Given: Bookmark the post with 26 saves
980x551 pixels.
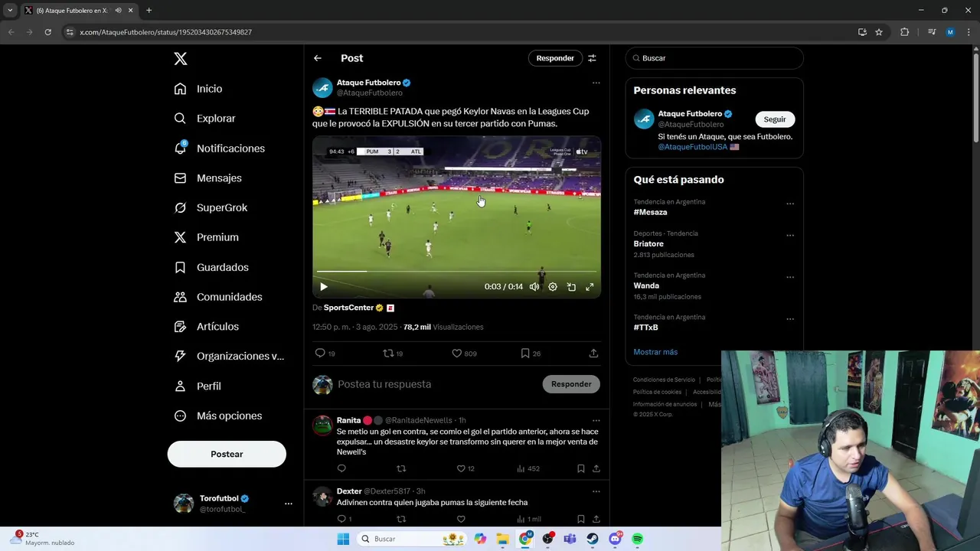Looking at the screenshot, I should tap(525, 354).
